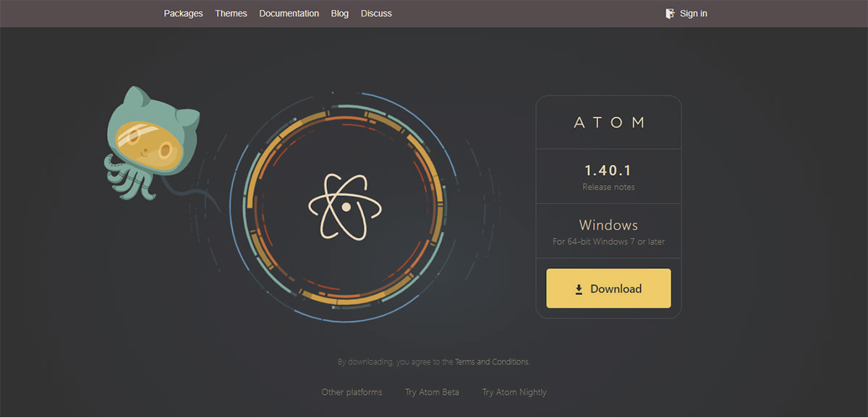This screenshot has height=418, width=868.
Task: Click the Sign in link
Action: [x=693, y=13]
